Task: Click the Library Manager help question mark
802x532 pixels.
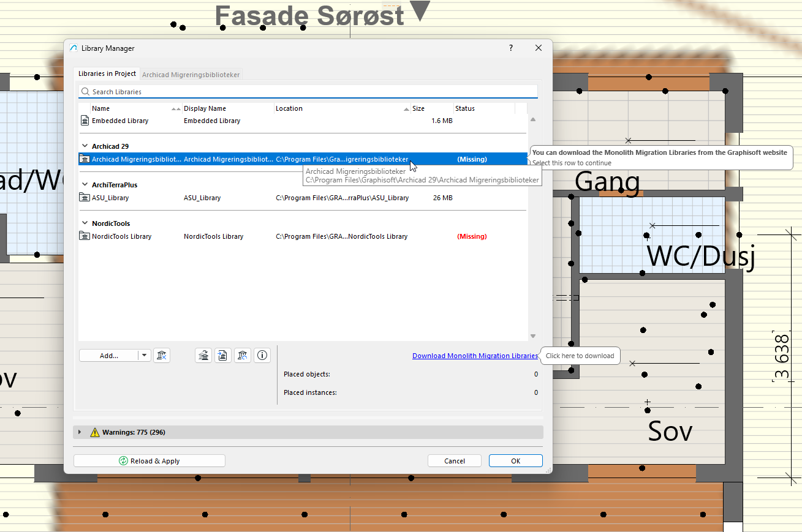Action: click(x=511, y=48)
